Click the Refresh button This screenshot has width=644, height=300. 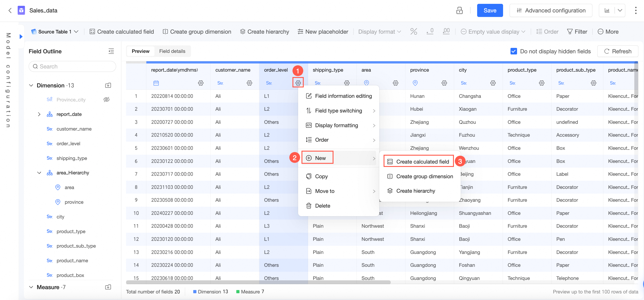coord(617,51)
